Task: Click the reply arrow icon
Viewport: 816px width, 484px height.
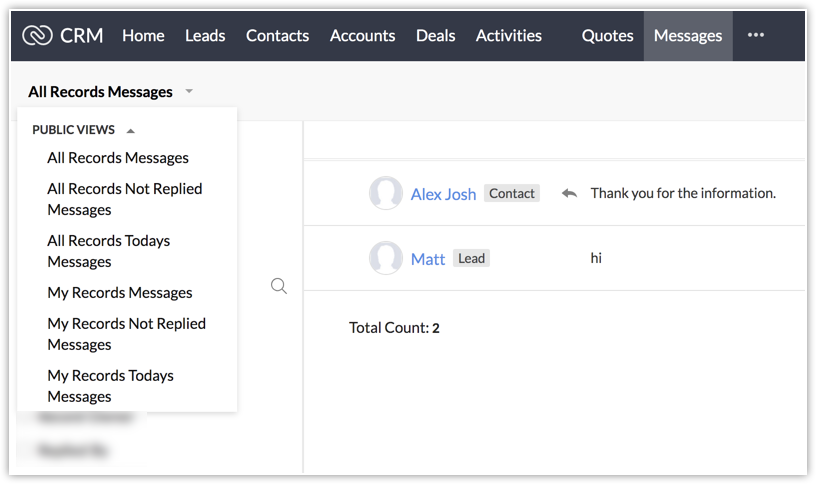Action: 569,193
